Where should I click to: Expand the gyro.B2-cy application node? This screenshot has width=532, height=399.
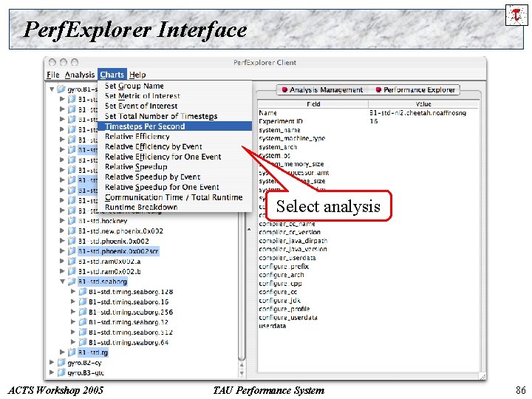click(x=52, y=362)
